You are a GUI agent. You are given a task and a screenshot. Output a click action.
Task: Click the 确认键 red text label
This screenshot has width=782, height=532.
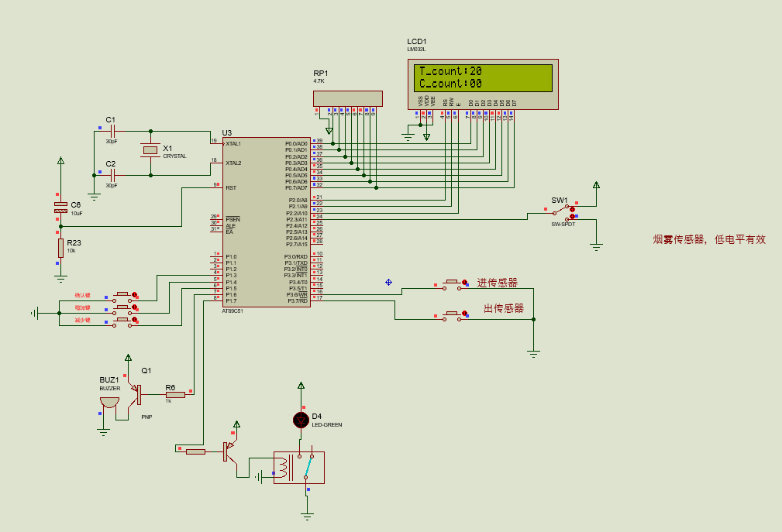coord(82,295)
